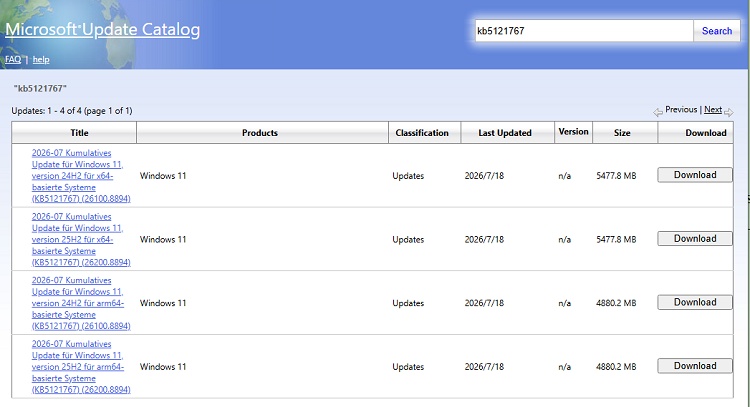Viewport: 750px width, 407px height.
Task: Click the Previous page arrow icon
Action: pos(658,112)
